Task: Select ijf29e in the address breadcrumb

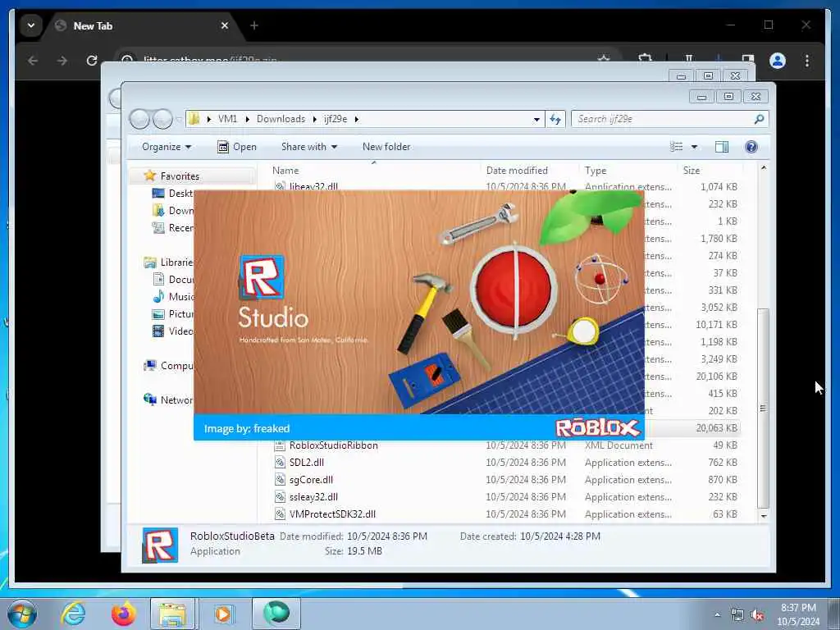Action: 336,119
